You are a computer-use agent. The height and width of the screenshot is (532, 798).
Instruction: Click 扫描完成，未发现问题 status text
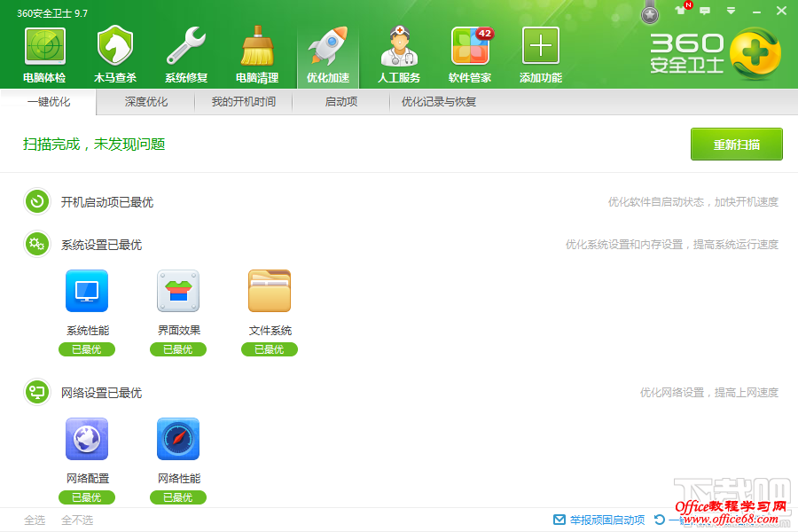[x=94, y=144]
